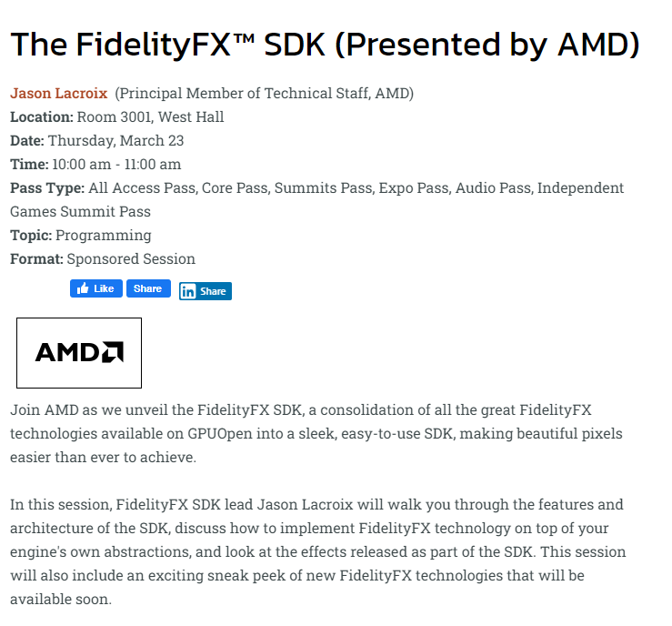672x626 pixels.
Task: Click the "Programming" topic value
Action: [x=102, y=236]
